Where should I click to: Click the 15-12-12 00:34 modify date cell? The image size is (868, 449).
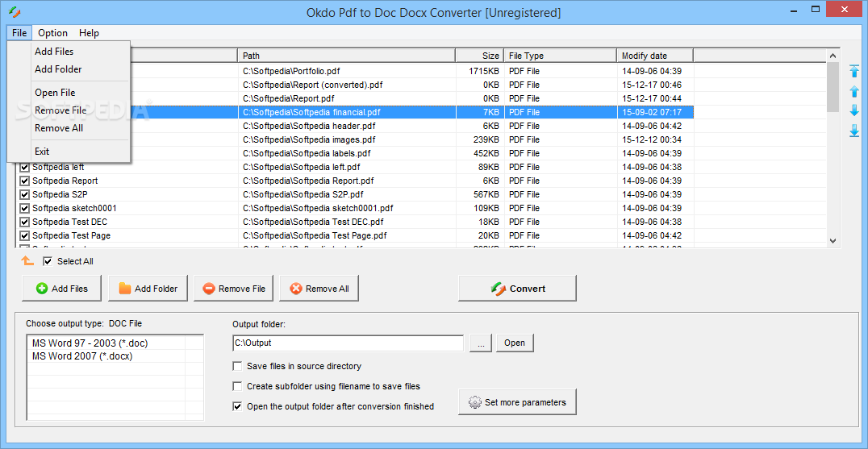point(655,139)
